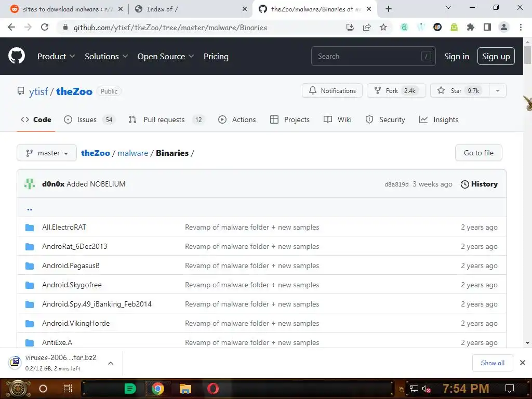Click the muted volume tray icon
Screen dimensions: 532x399
click(426, 389)
